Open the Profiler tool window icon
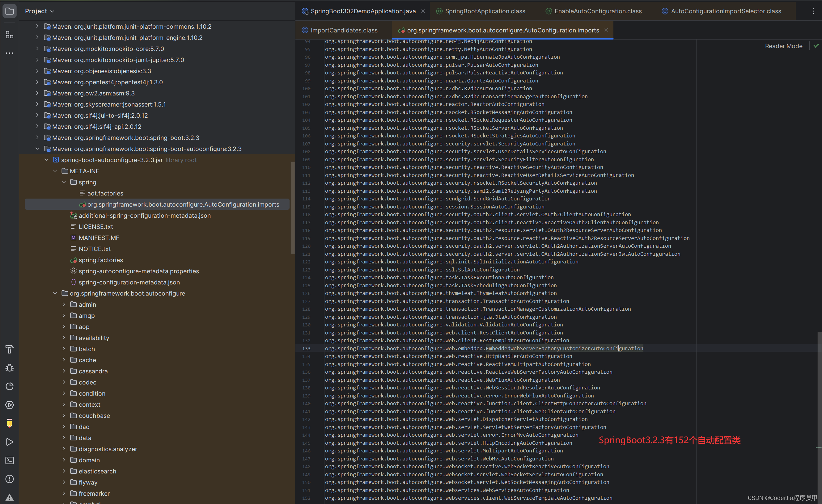Image resolution: width=822 pixels, height=504 pixels. [9, 386]
